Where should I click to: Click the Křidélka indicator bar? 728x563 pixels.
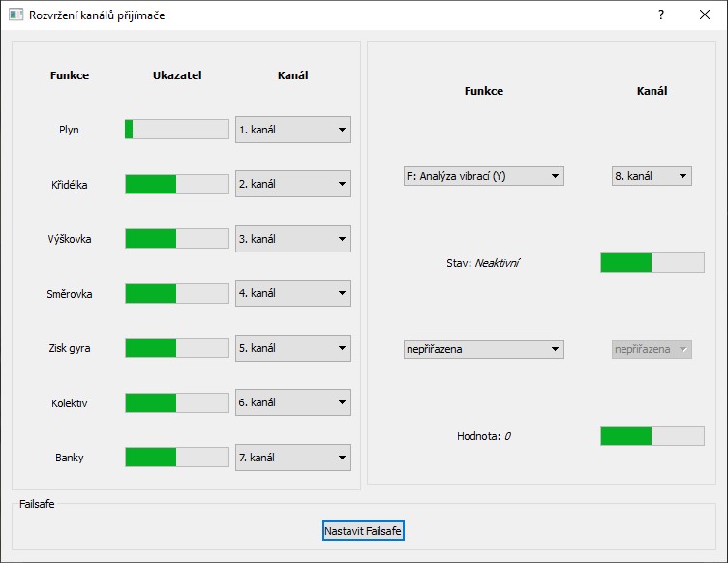(177, 184)
